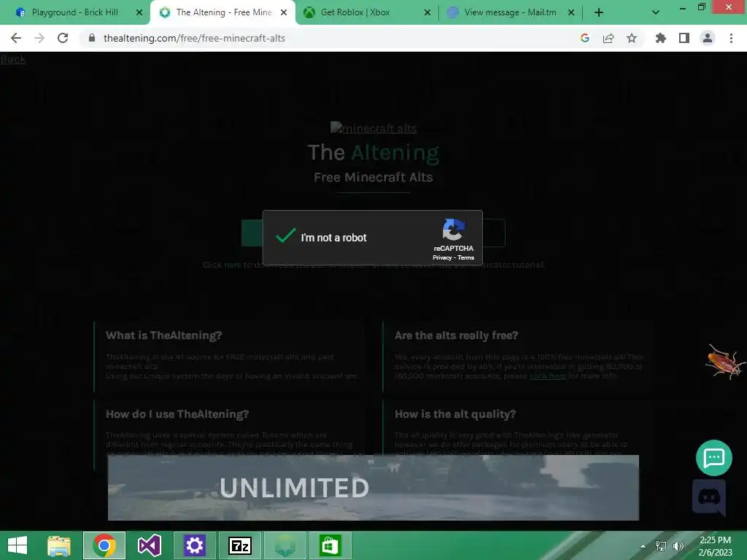Close the View message - Mail.tm tab
The image size is (747, 560).
(571, 12)
